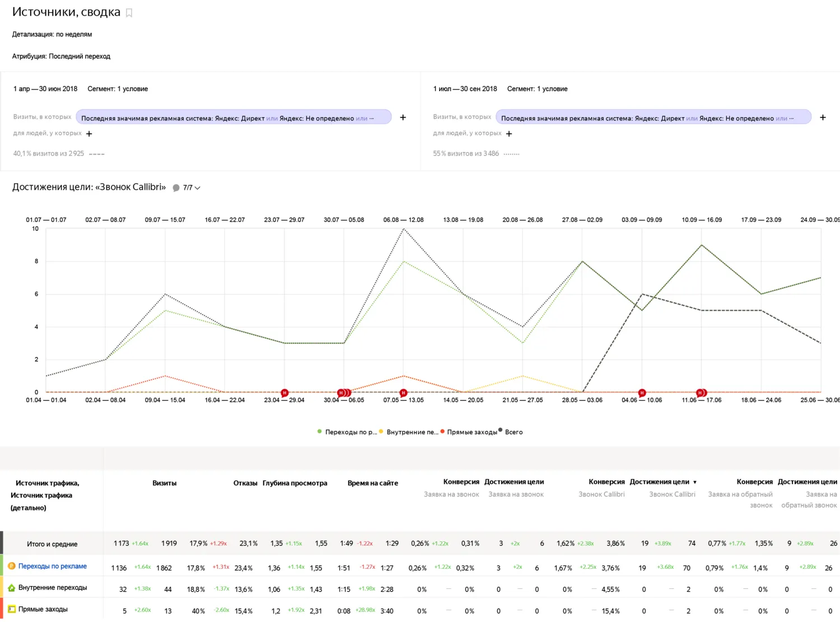Screen dimensions: 840x622
Task: Click ad traffic icon beside Переходы по рекламе
Action: click(x=12, y=566)
